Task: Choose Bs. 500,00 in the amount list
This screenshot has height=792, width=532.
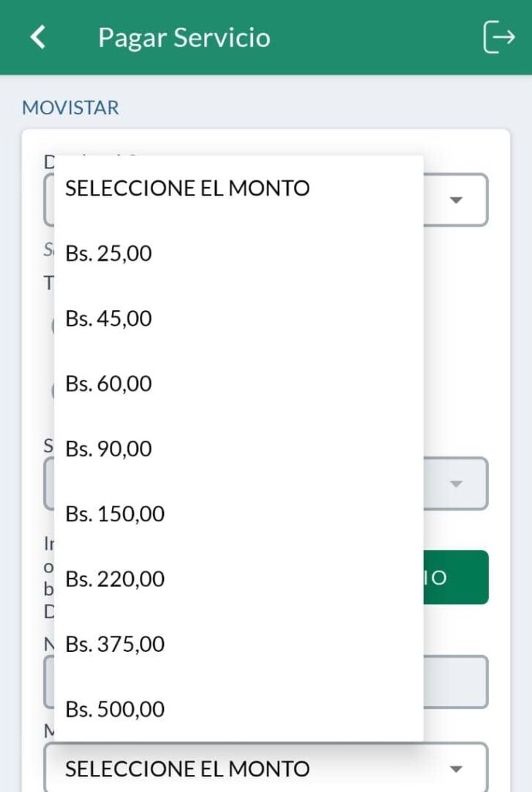Action: coord(115,708)
